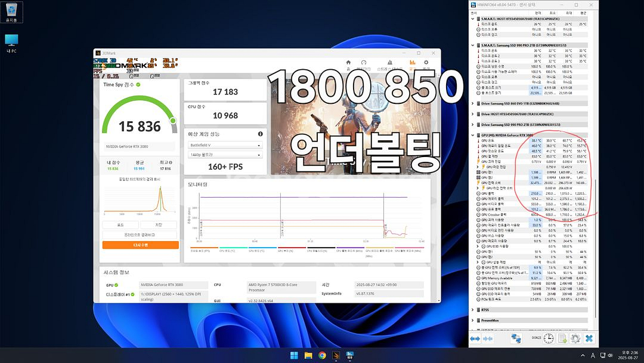
Task: Click the third column header in HWiNFO sensor list
Action: point(551,13)
